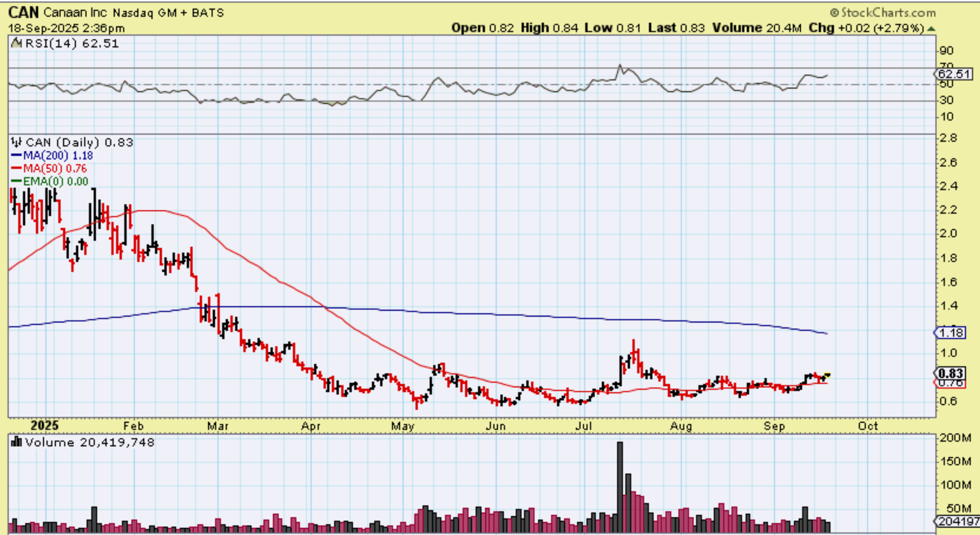Click the 0.83 last price tag

point(951,373)
